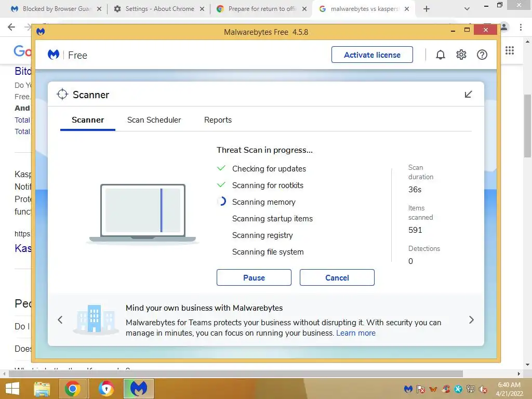The height and width of the screenshot is (399, 532).
Task: Click the Checking for updates text
Action: click(x=269, y=169)
